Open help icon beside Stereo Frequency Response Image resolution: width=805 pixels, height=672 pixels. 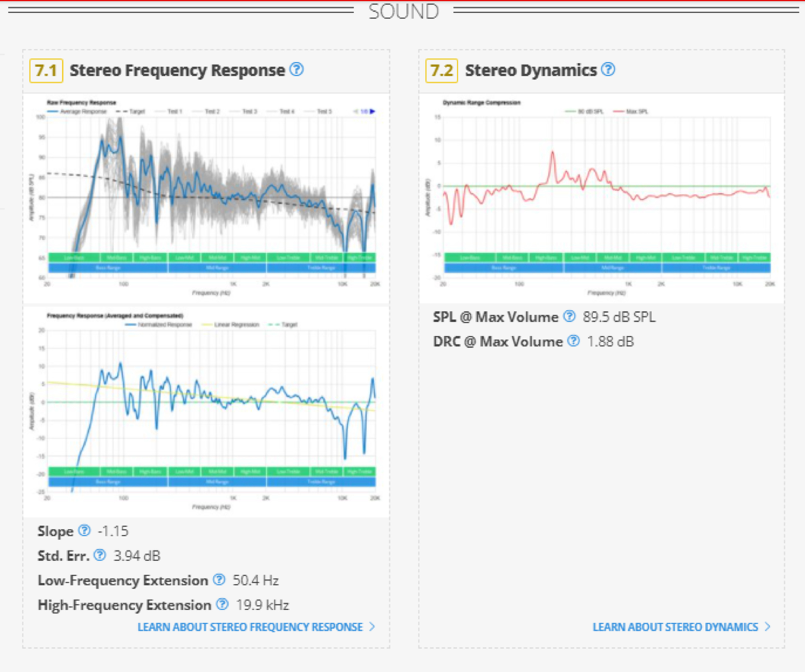click(x=296, y=70)
